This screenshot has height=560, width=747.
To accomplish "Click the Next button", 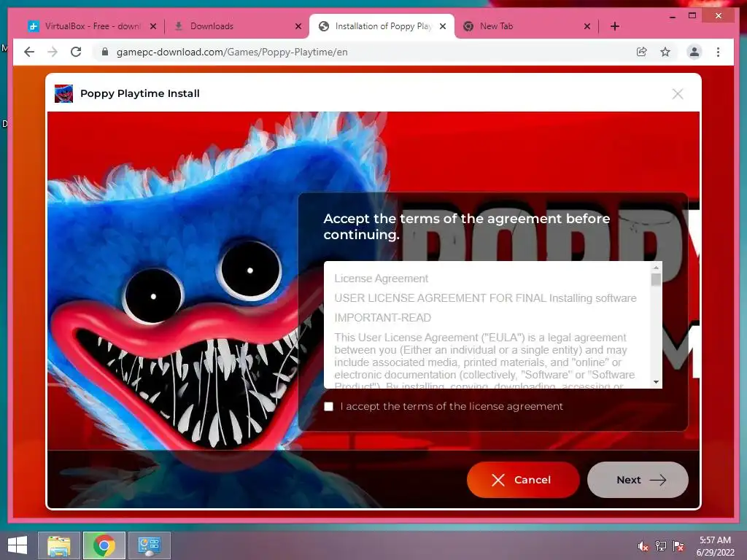I will pos(638,480).
